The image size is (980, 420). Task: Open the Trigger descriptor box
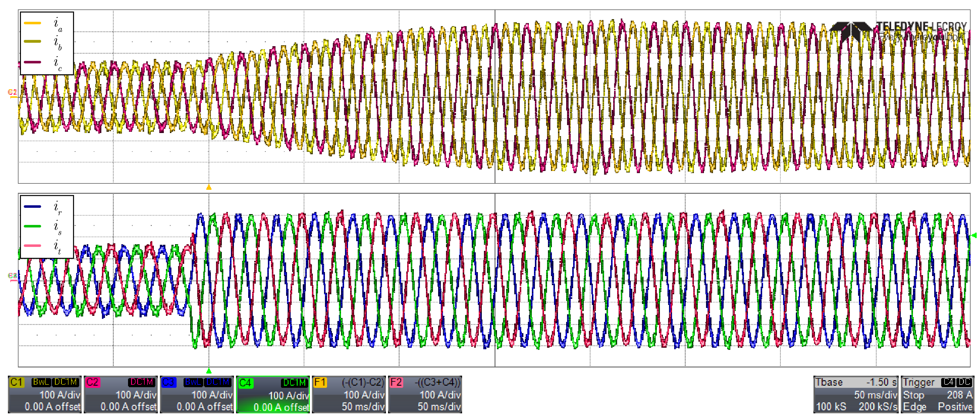(x=938, y=394)
